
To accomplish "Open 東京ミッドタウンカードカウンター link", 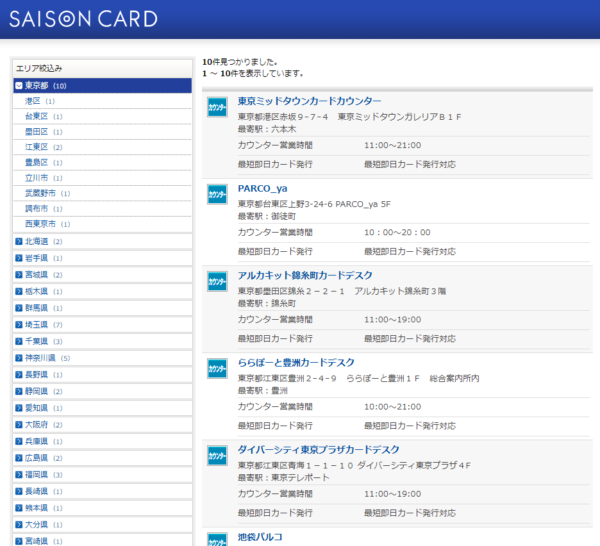I will pyautogui.click(x=309, y=101).
